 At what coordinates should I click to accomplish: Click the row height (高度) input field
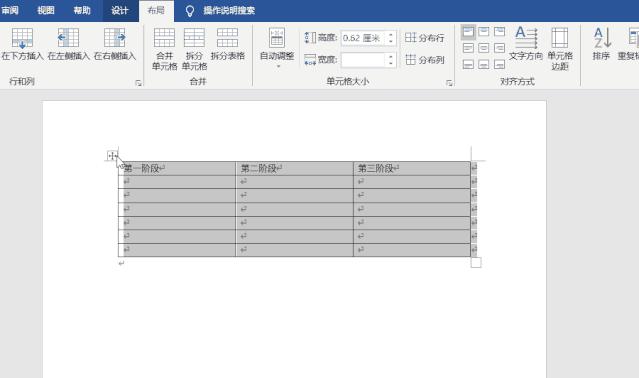[363, 38]
